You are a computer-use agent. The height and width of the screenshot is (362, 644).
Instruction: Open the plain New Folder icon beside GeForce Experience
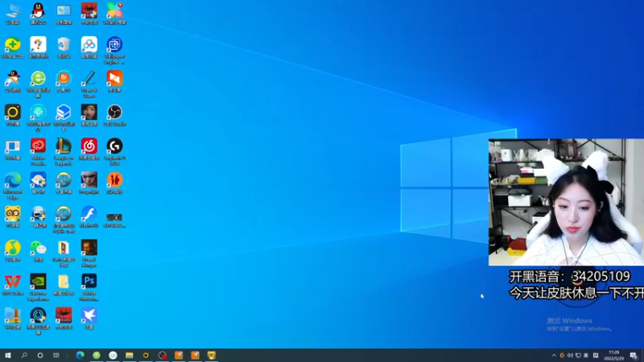64,284
